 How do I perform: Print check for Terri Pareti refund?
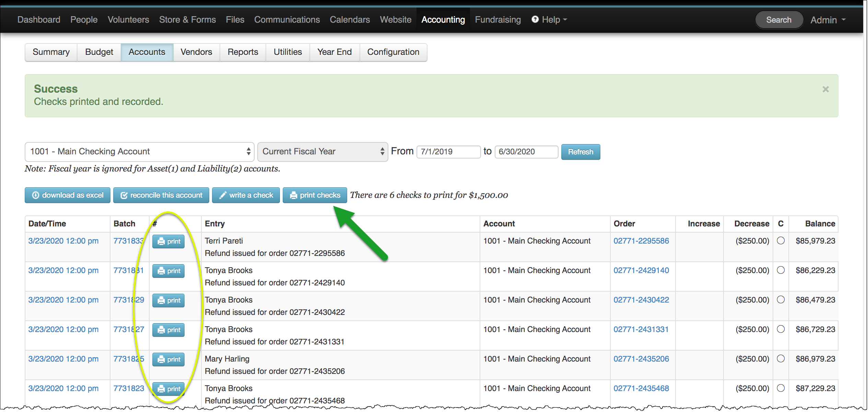point(168,242)
